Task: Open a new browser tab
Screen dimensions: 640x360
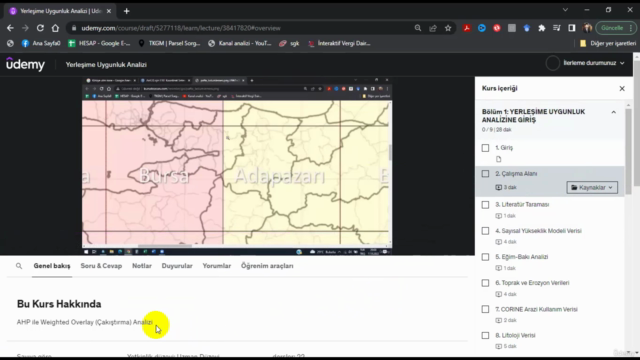Action: point(127,11)
